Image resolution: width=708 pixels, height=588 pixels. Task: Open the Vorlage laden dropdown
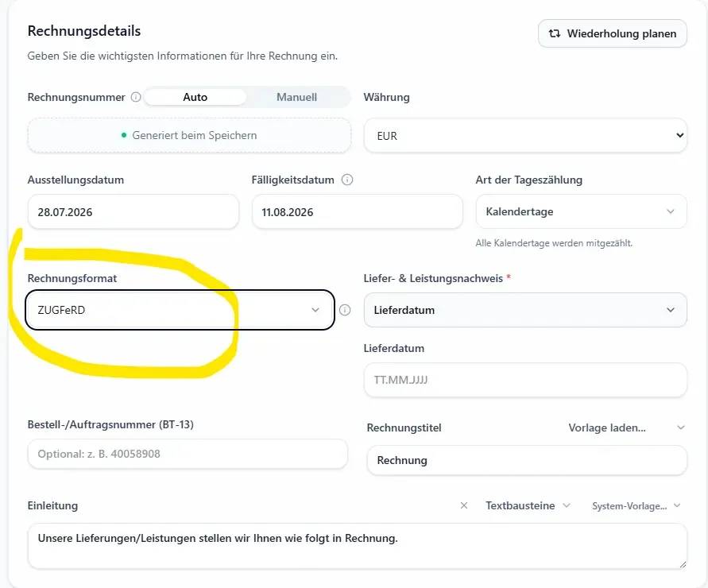626,427
